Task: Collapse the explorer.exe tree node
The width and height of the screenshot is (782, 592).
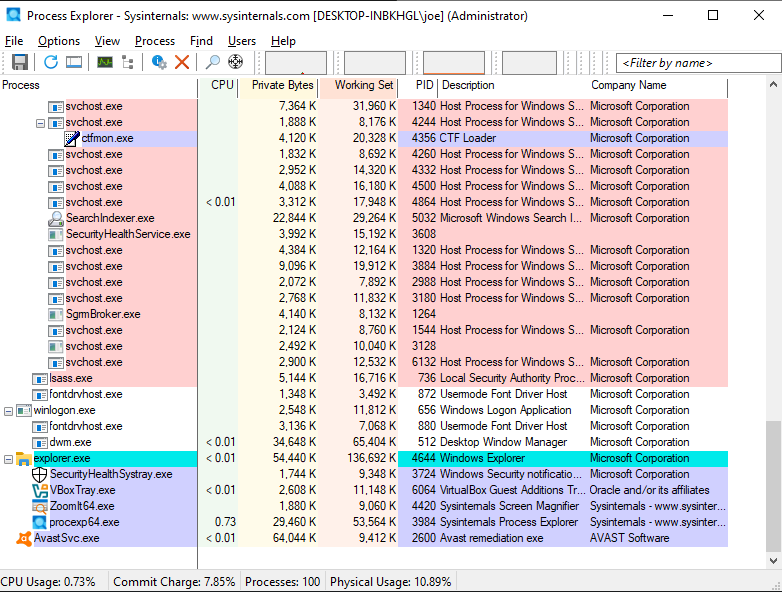Action: point(8,459)
